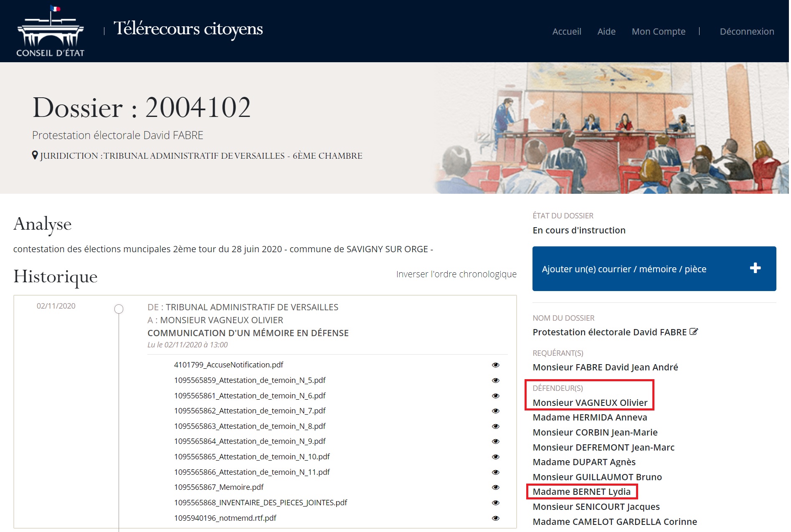The height and width of the screenshot is (532, 791).
Task: Click eye icon next to Attestation_de_temoin_N_7.pdf
Action: point(496,411)
